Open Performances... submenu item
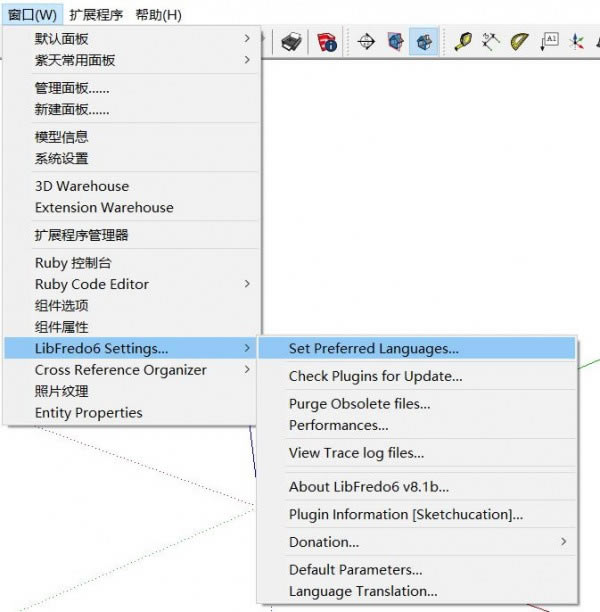 417,425
